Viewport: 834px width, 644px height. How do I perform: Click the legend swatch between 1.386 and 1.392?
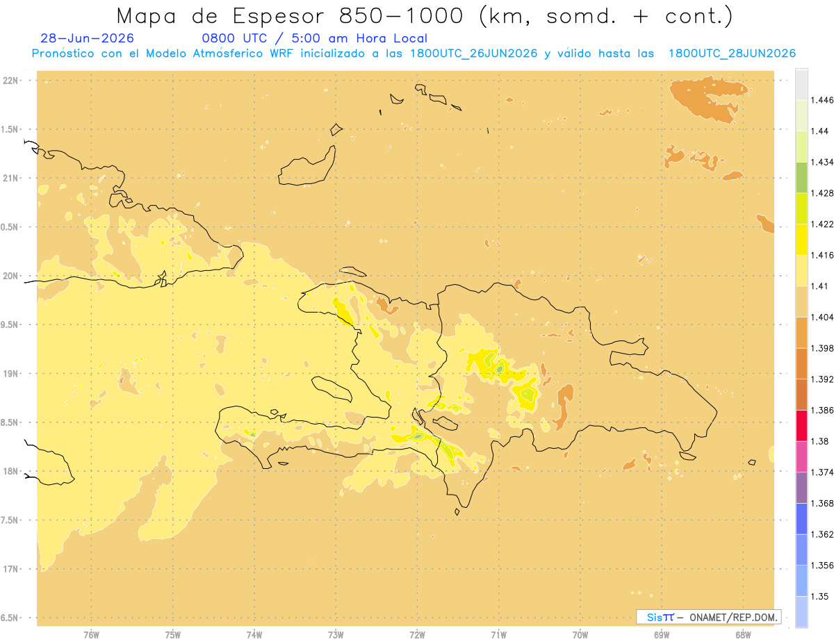[801, 395]
